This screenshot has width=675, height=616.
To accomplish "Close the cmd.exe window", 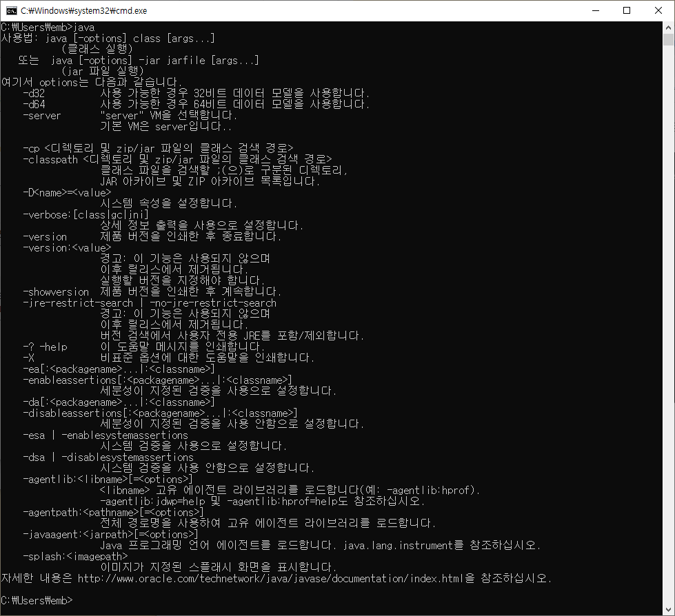I will click(x=658, y=11).
